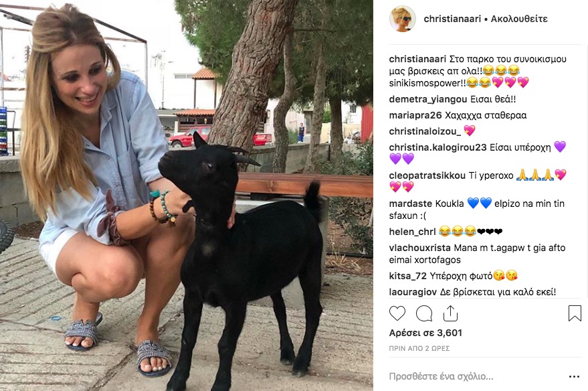
Task: Open christianaari's profile picture avatar
Action: (x=403, y=19)
